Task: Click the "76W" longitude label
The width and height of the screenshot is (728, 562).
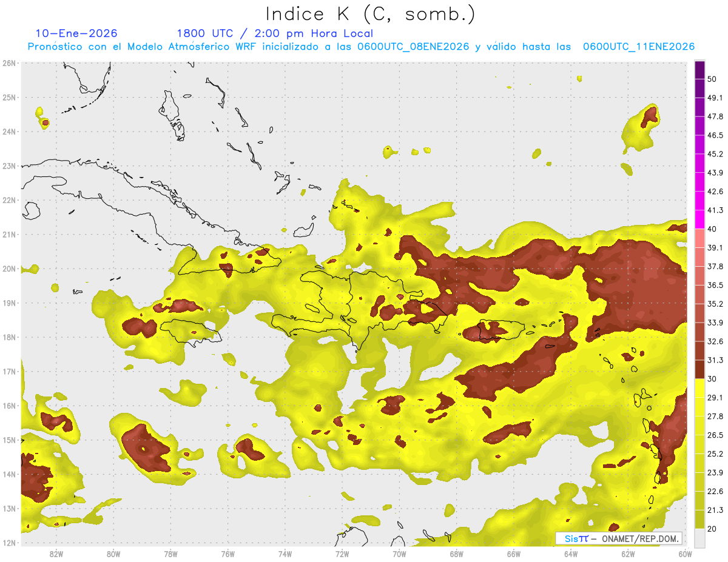Action: (x=227, y=554)
